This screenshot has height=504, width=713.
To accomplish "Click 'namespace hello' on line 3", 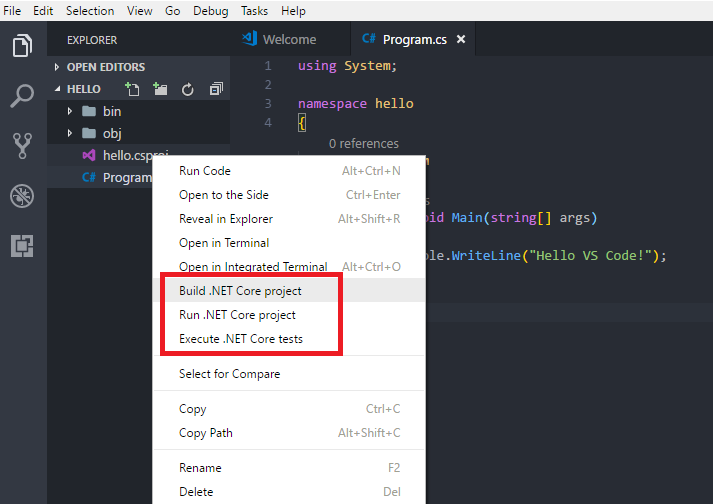I will (x=356, y=104).
